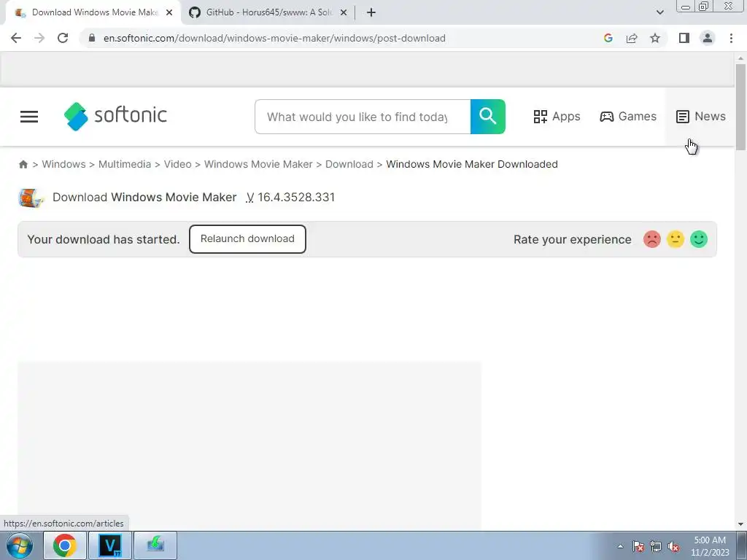747x560 pixels.
Task: Click the Google icon in address bar
Action: (608, 38)
